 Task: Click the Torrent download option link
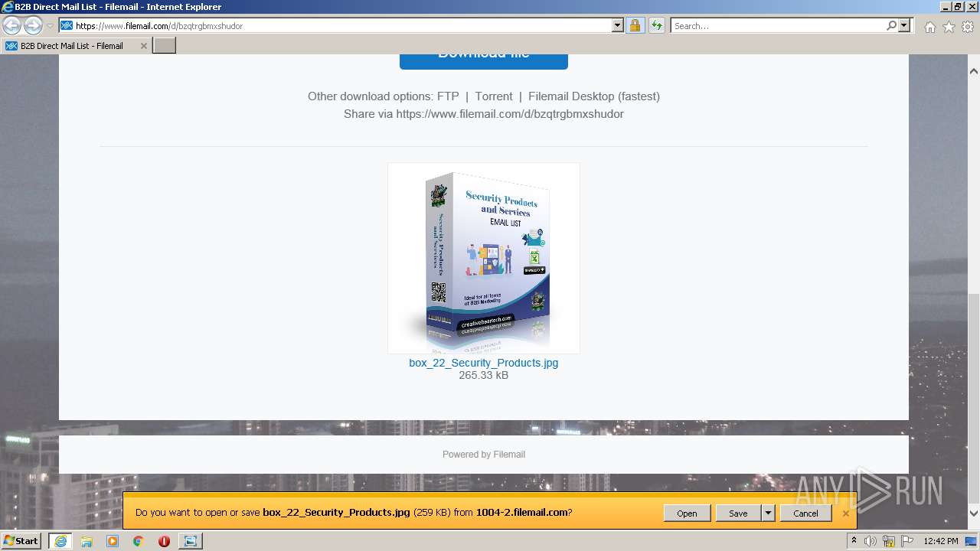click(494, 96)
